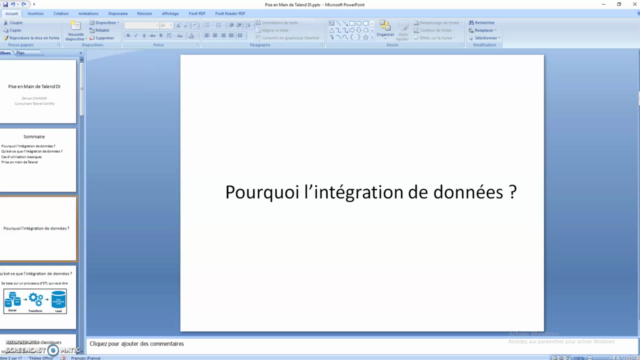Open the Création ribbon tab

click(61, 13)
